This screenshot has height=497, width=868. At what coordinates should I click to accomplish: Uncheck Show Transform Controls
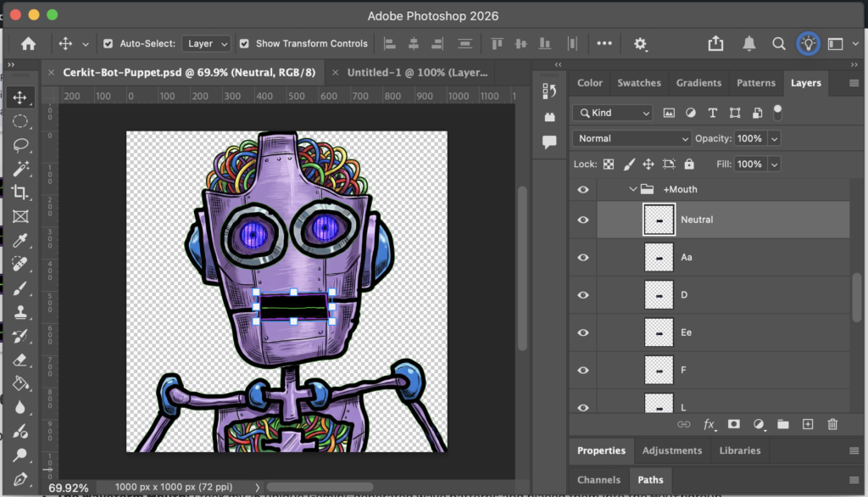[x=245, y=43]
